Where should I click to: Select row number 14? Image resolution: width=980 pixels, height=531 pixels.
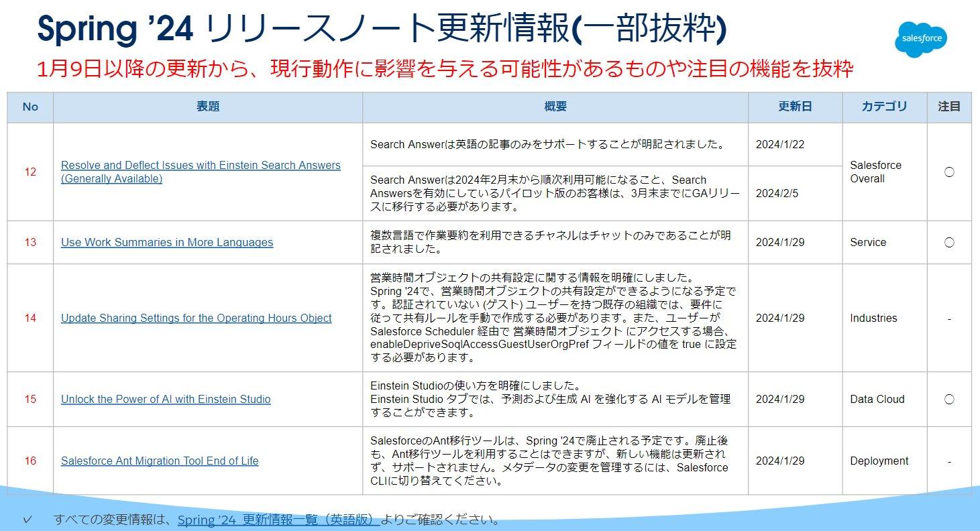click(30, 318)
